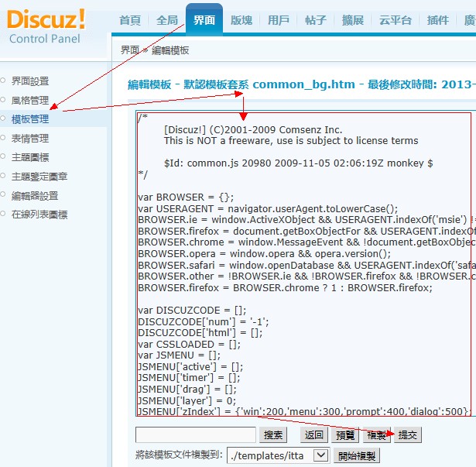Open the 版塊 tab
Image resolution: width=476 pixels, height=467 pixels.
[241, 20]
